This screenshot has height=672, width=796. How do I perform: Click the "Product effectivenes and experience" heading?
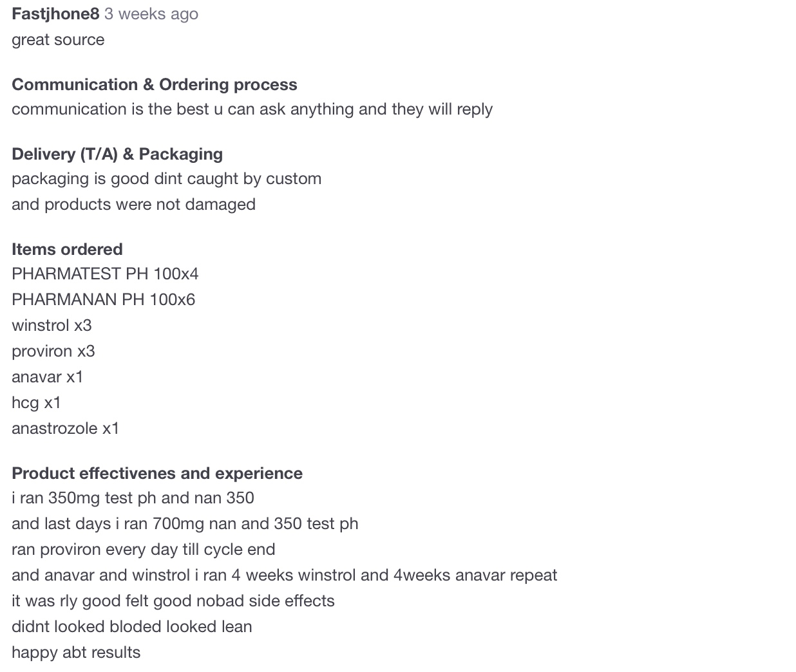point(157,473)
